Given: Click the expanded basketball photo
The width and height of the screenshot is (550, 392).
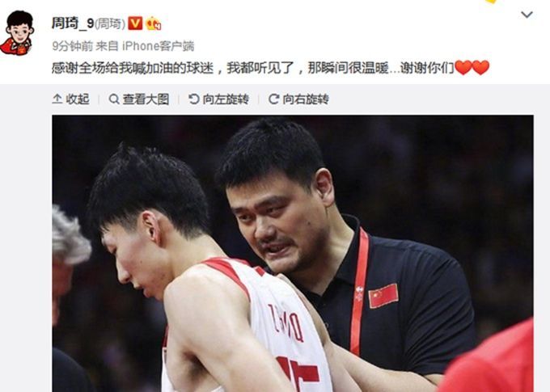Looking at the screenshot, I should click(293, 254).
